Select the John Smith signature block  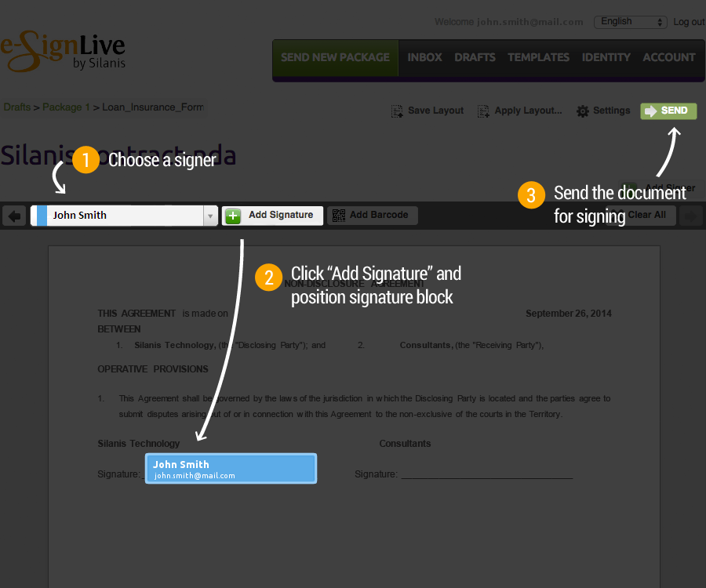tap(231, 469)
